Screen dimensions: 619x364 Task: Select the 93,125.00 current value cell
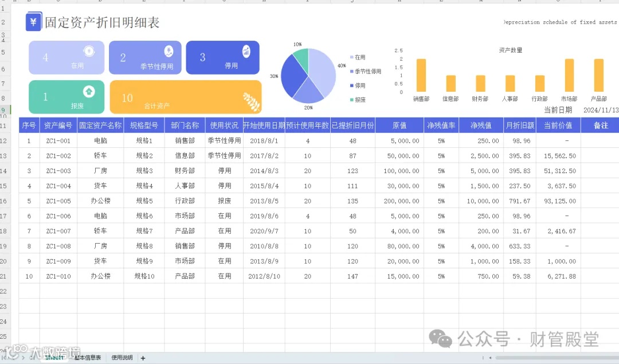click(558, 201)
